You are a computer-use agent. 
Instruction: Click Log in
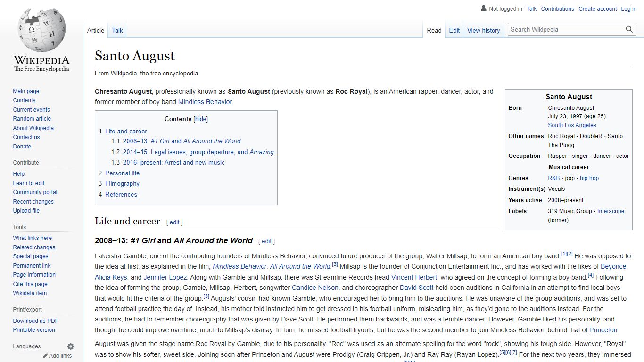pos(629,9)
